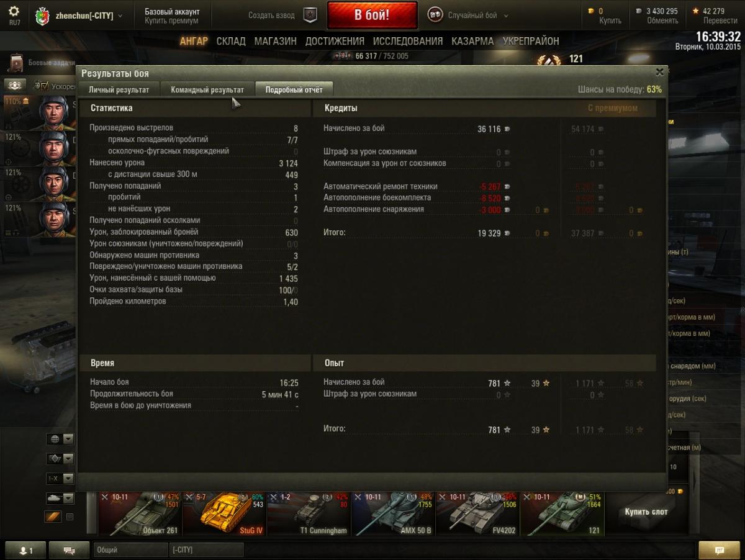745x560 pixels.
Task: Click Купить слот to buy a slot
Action: click(646, 512)
